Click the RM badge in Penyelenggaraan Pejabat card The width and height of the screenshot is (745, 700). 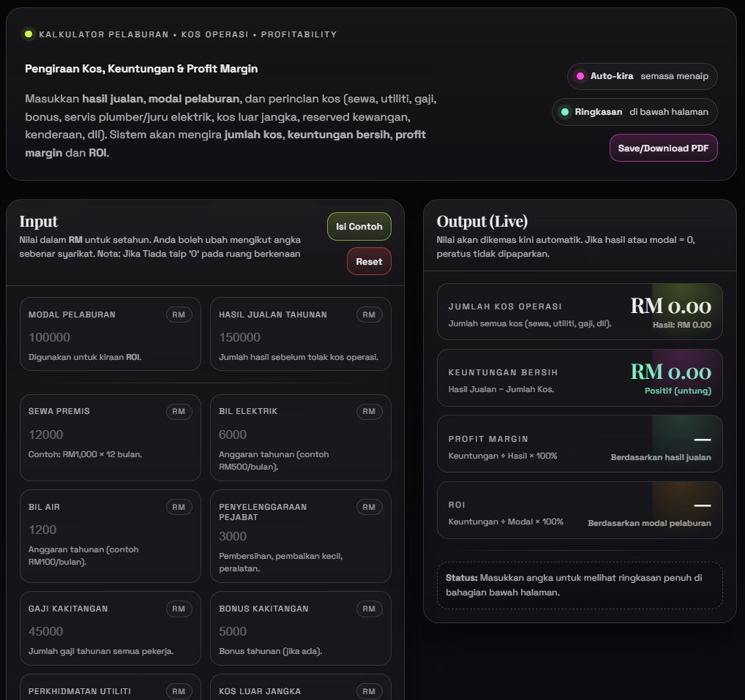coord(369,507)
